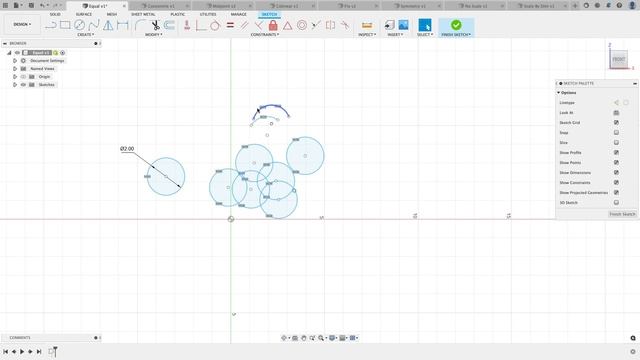Toggle the Show Profile checkbox
640x360 pixels.
coord(616,153)
